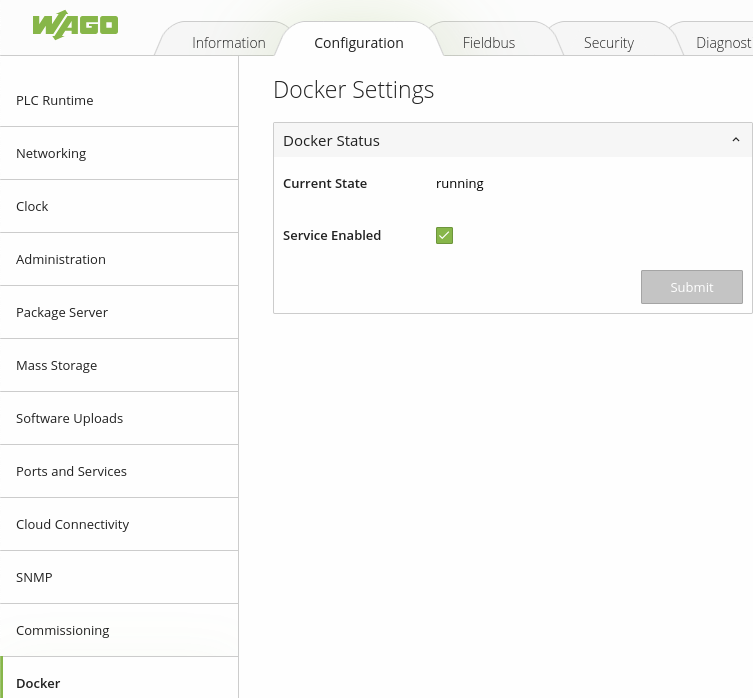Click the WAGO logo
Image resolution: width=753 pixels, height=698 pixels.
pos(75,25)
